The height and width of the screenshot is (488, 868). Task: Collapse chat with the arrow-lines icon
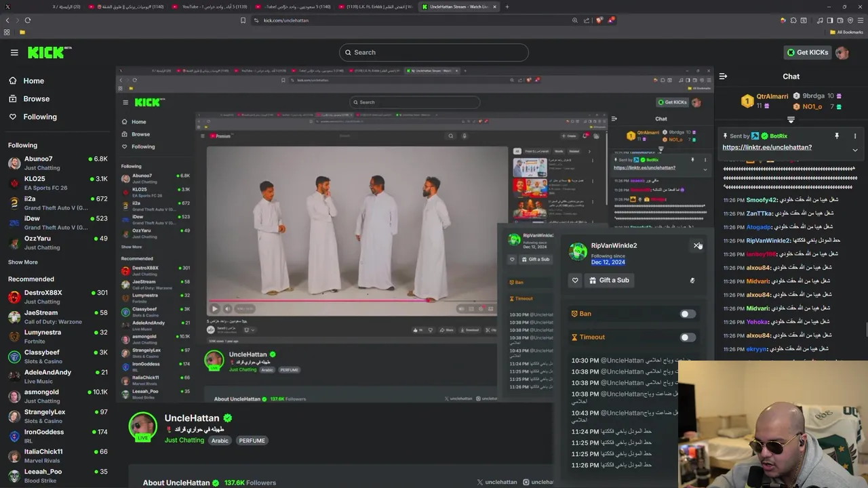(723, 77)
